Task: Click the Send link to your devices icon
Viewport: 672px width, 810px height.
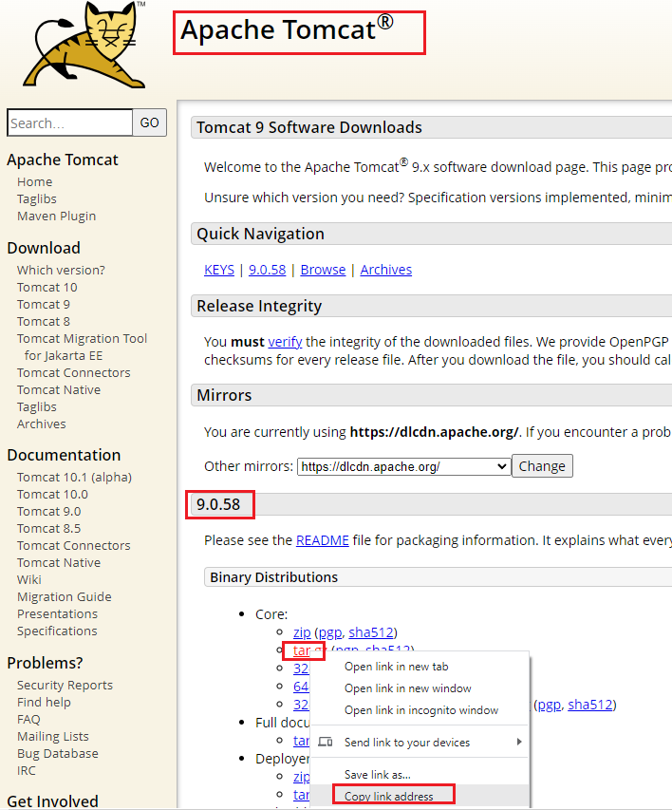Action: [325, 742]
